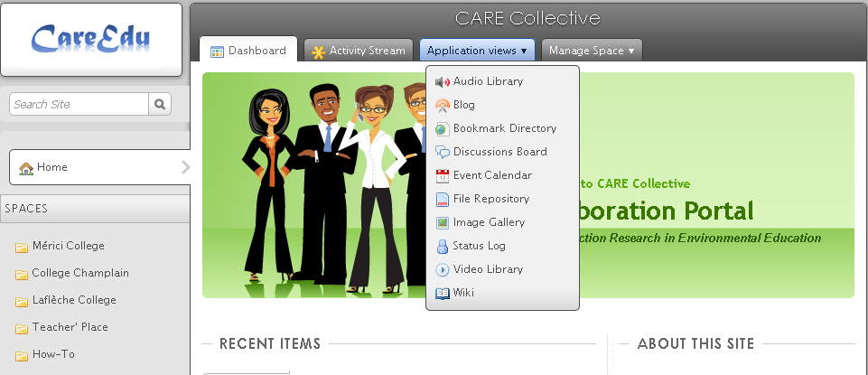
Task: Click the Mérici College folder icon
Action: (x=22, y=247)
